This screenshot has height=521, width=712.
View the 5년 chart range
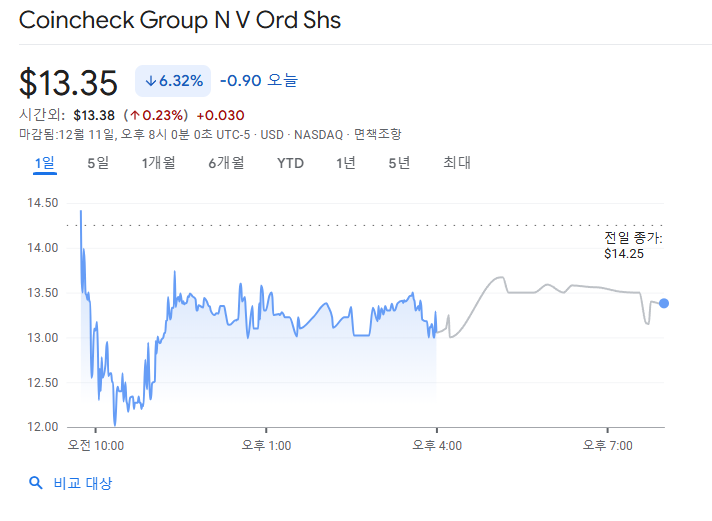399,163
